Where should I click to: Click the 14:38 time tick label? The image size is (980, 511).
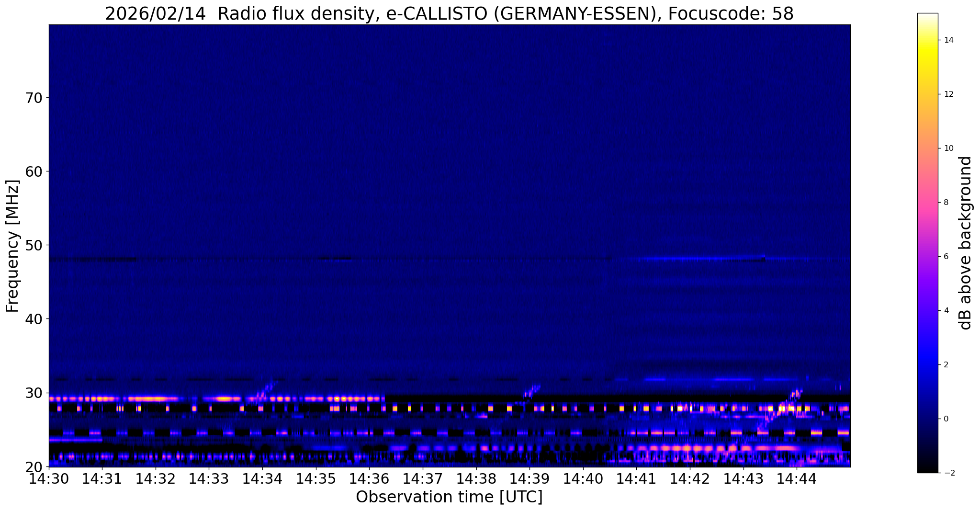(x=476, y=478)
